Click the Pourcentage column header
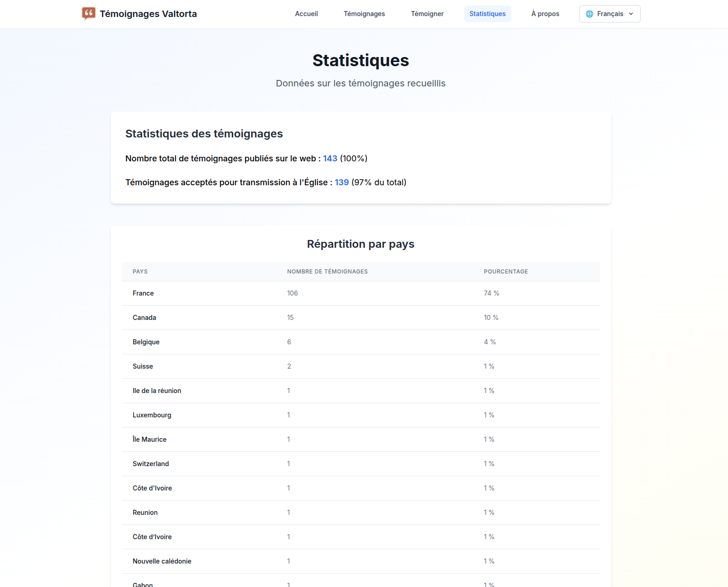 click(505, 272)
